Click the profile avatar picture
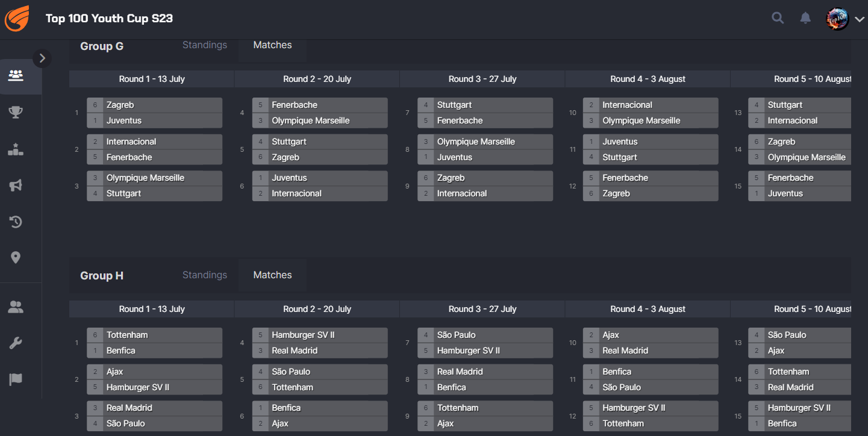868x436 pixels. [x=837, y=19]
